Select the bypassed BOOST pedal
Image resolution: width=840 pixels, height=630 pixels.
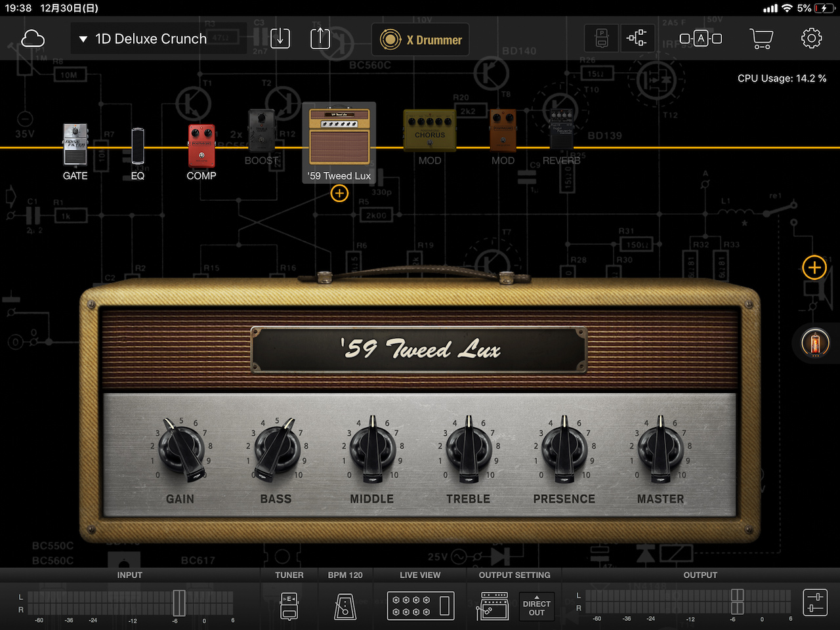point(262,131)
